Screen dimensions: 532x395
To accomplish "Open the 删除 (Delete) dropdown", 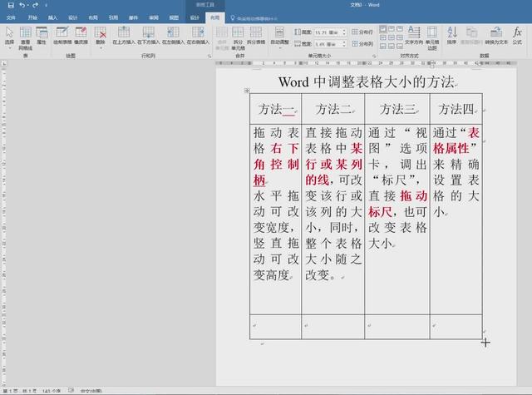I will (101, 38).
